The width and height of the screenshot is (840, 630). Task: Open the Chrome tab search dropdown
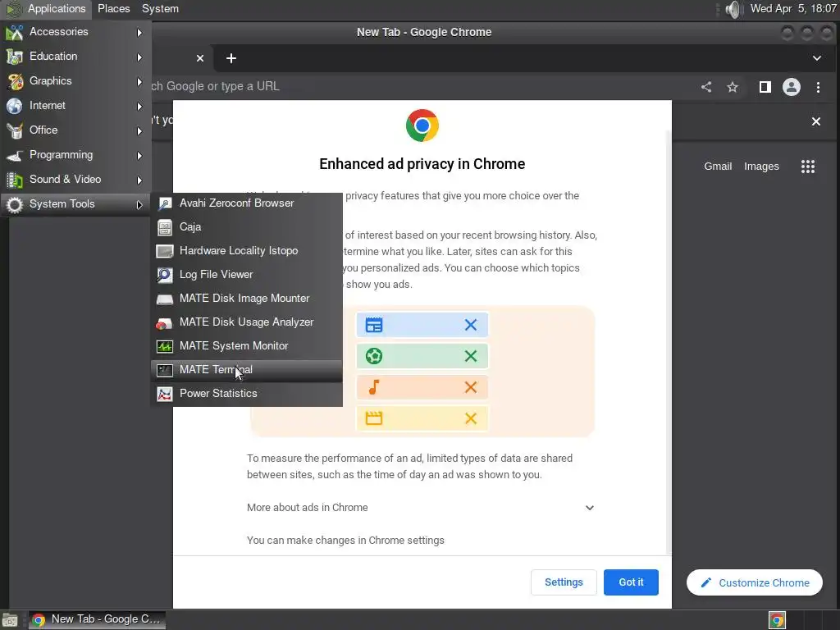click(x=816, y=58)
